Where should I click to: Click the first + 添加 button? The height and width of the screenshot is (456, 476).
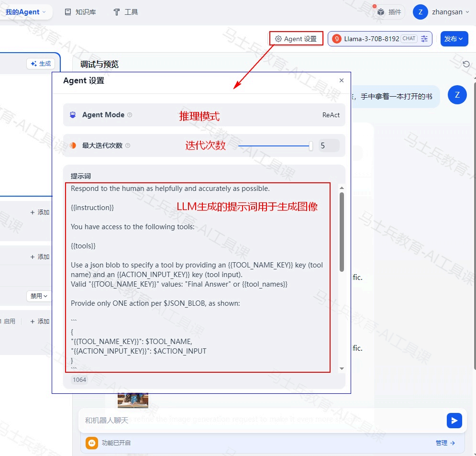[x=40, y=212]
